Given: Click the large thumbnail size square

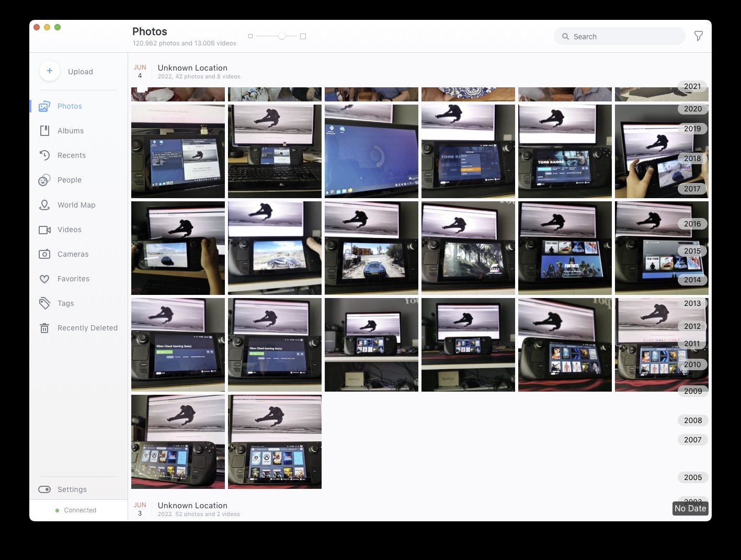Looking at the screenshot, I should (303, 36).
